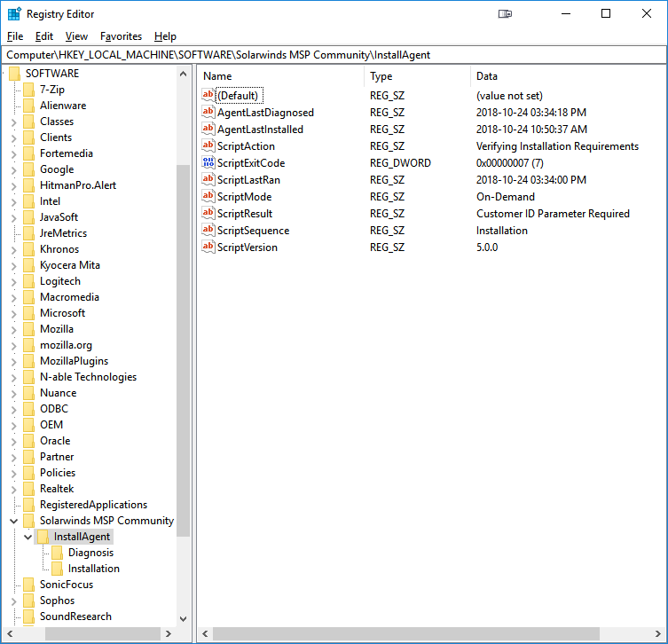Expand the Classes registry key

pyautogui.click(x=13, y=122)
